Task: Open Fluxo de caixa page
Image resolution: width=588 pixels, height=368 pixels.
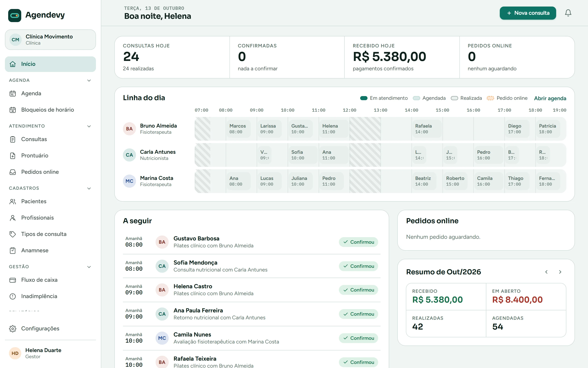Action: pyautogui.click(x=50, y=280)
